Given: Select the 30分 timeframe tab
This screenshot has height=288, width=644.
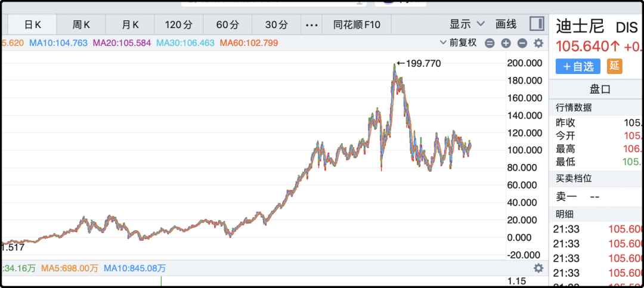Looking at the screenshot, I should tap(277, 25).
